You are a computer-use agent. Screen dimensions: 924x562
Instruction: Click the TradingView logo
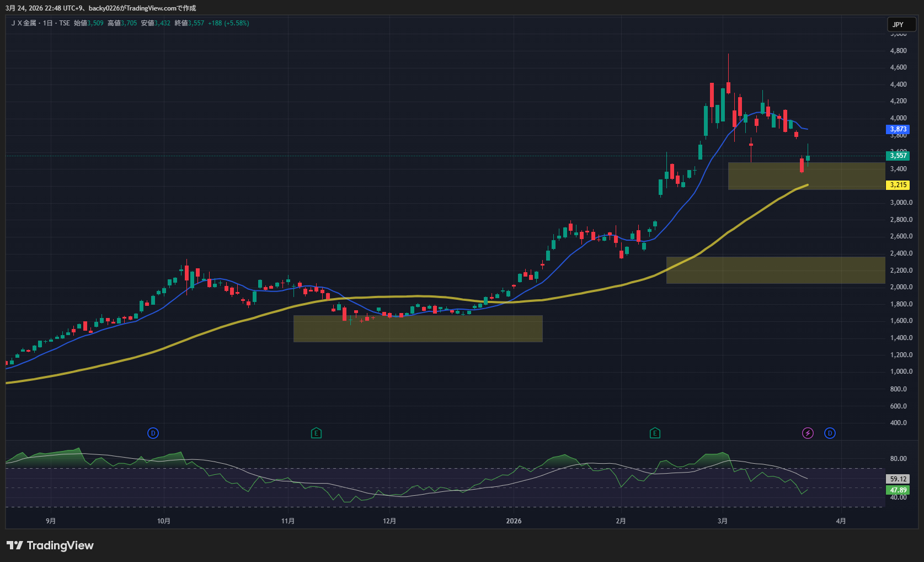[x=50, y=545]
